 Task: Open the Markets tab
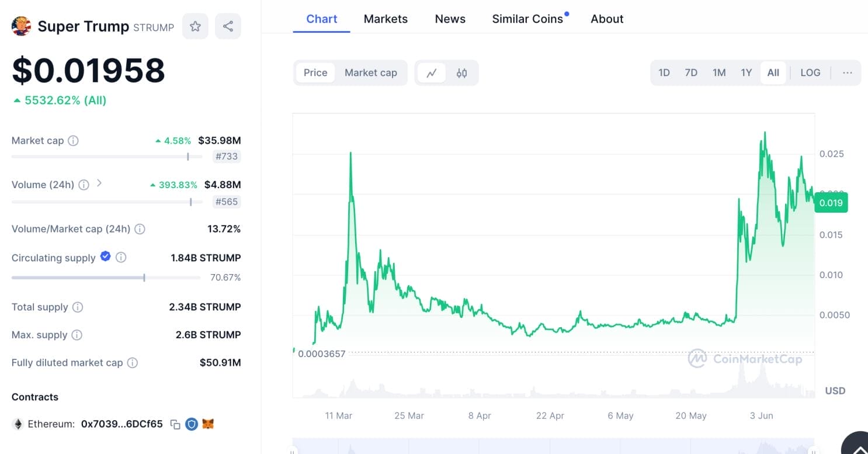tap(386, 19)
